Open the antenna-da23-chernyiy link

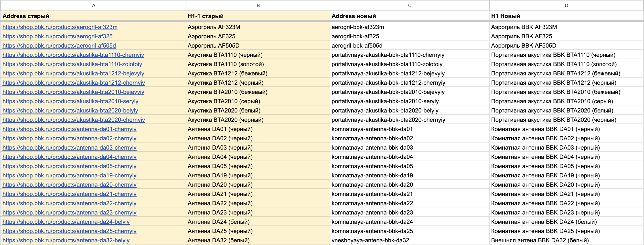[x=69, y=212]
